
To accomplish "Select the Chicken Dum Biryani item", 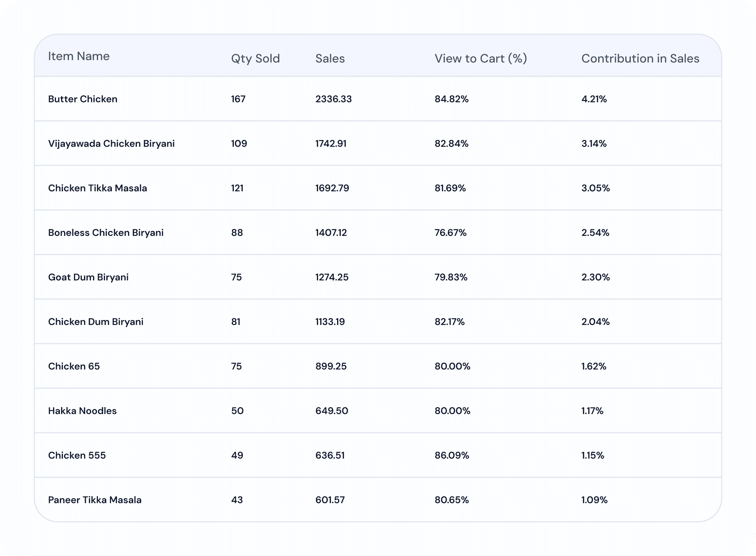I will pyautogui.click(x=96, y=321).
